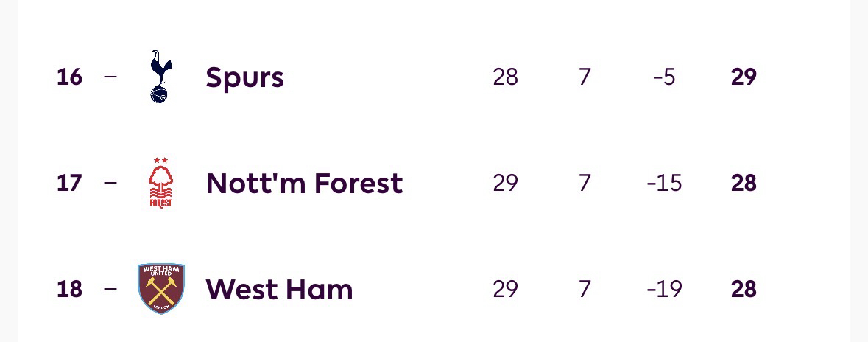Click the bold 28 points for Nott'm Forest
The width and height of the screenshot is (868, 342).
pos(744,183)
